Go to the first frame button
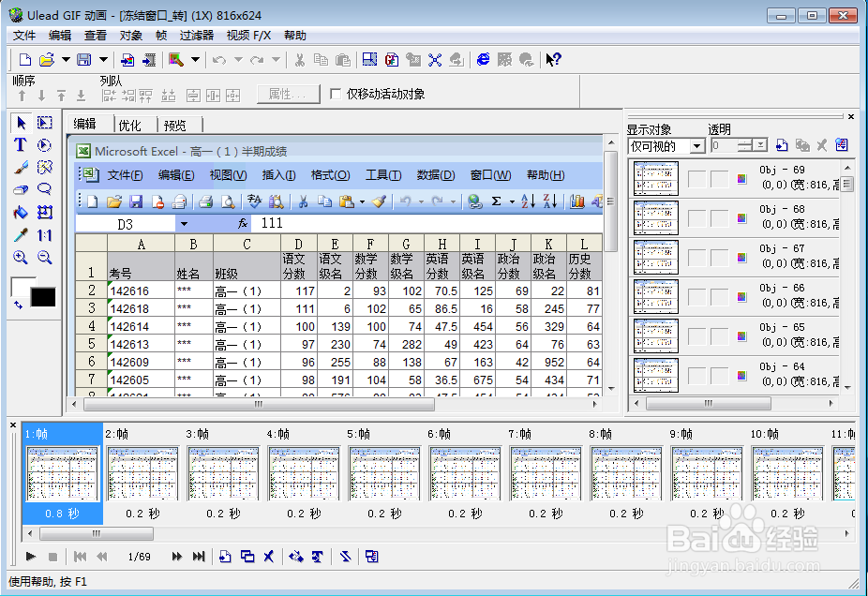 click(80, 557)
